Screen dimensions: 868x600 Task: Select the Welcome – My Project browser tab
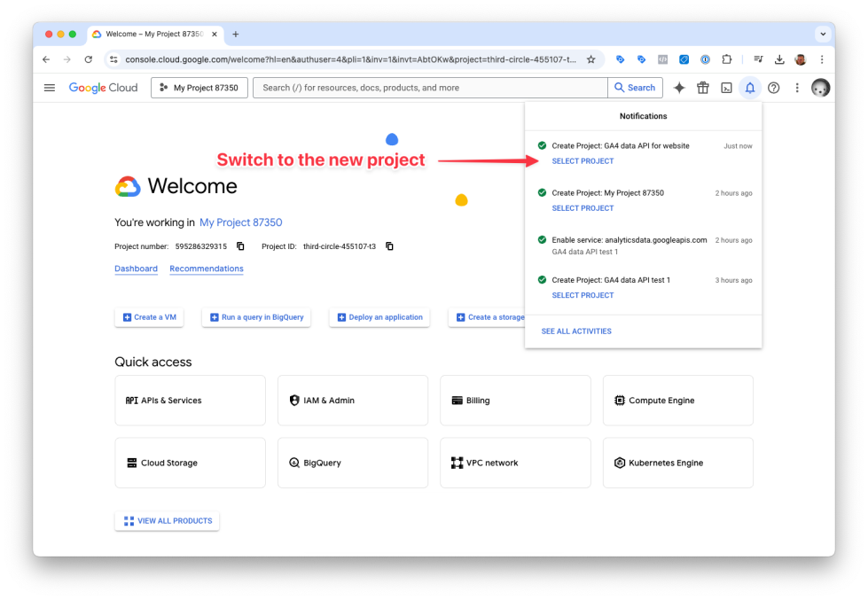[155, 35]
